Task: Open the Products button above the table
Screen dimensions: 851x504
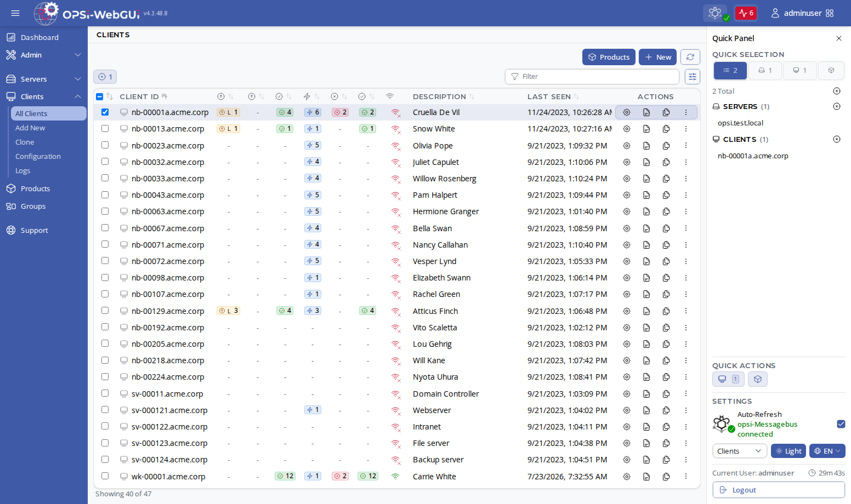Action: [609, 57]
